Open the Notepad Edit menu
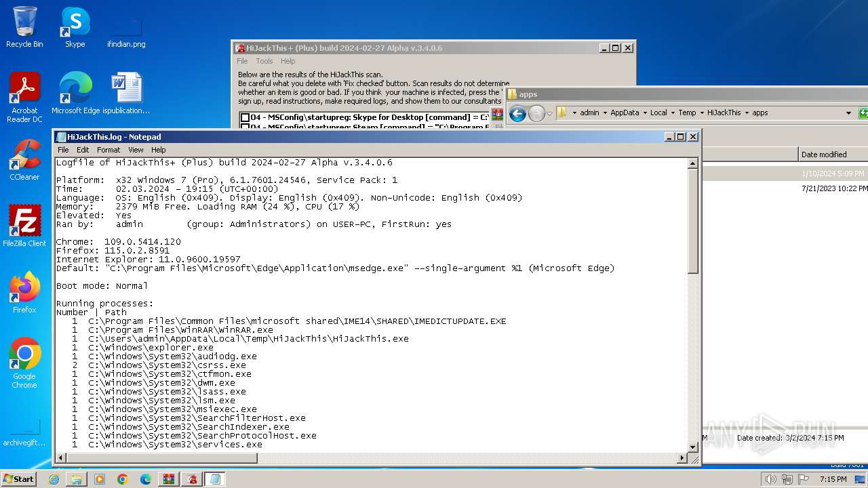 point(83,150)
